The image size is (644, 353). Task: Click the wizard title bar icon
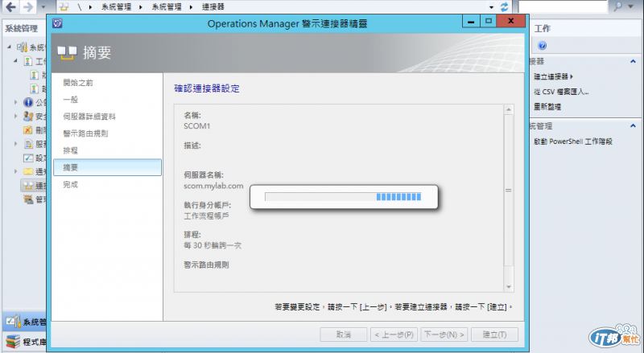[x=57, y=23]
